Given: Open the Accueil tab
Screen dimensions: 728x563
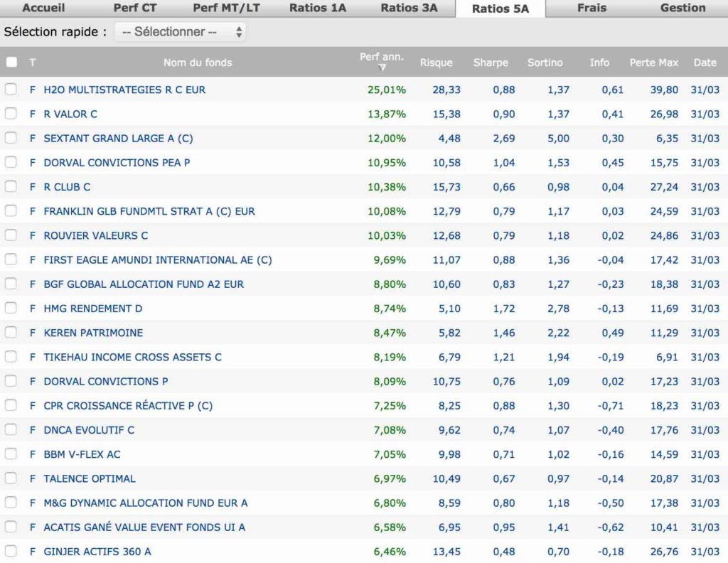Looking at the screenshot, I should point(43,8).
